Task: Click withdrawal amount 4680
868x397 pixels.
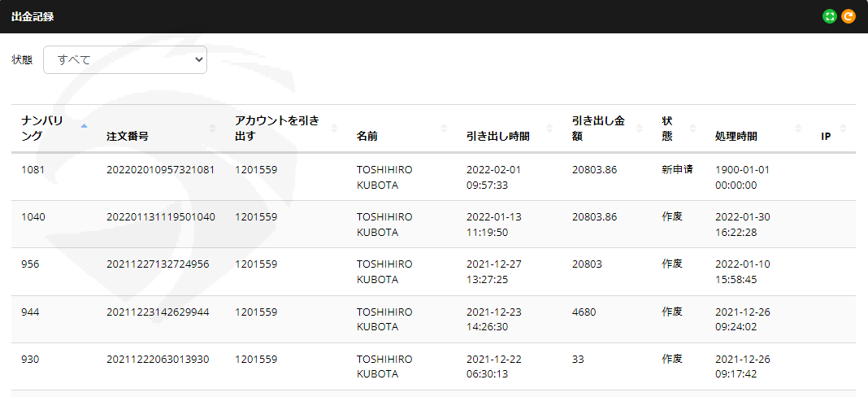Action: click(584, 312)
